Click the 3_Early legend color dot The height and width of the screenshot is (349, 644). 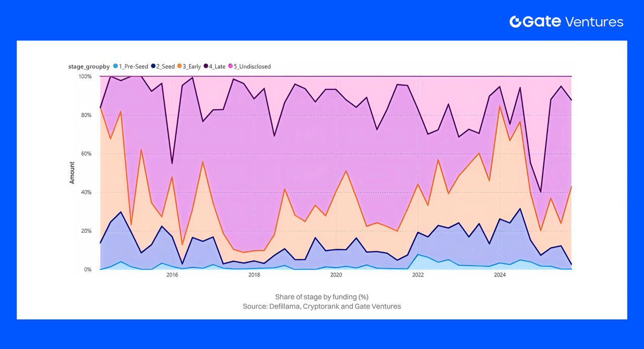click(x=181, y=66)
